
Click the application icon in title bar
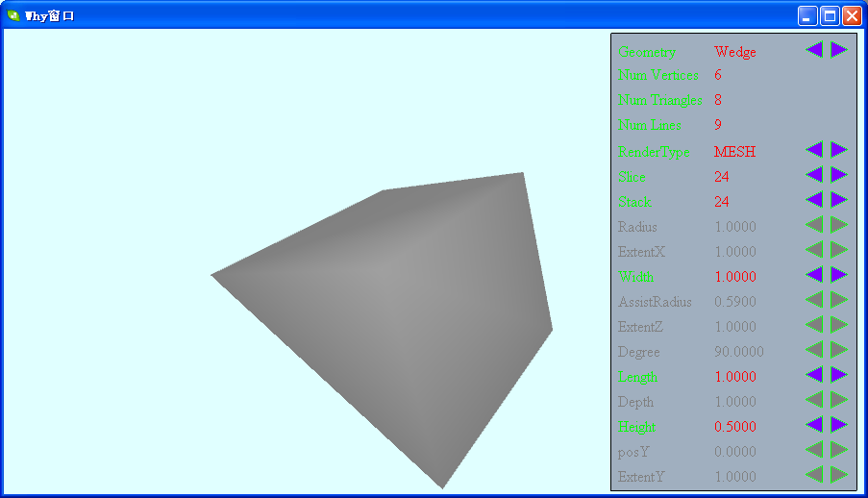coord(13,15)
